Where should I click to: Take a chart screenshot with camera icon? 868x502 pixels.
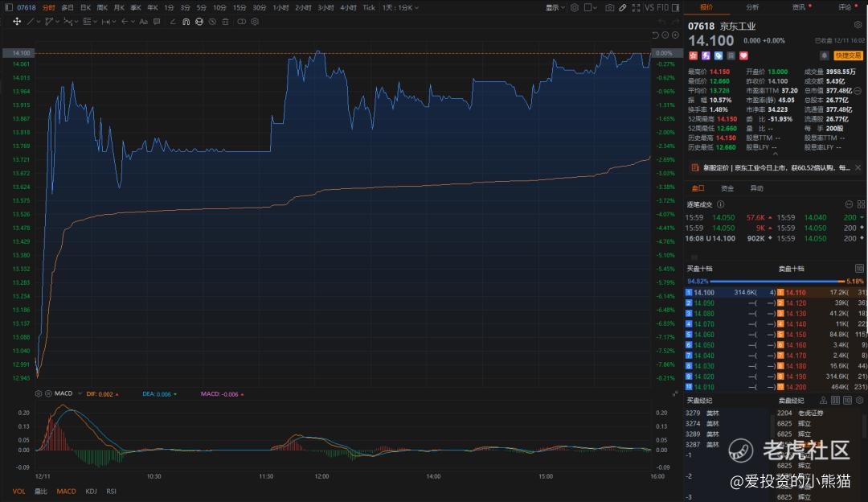609,8
